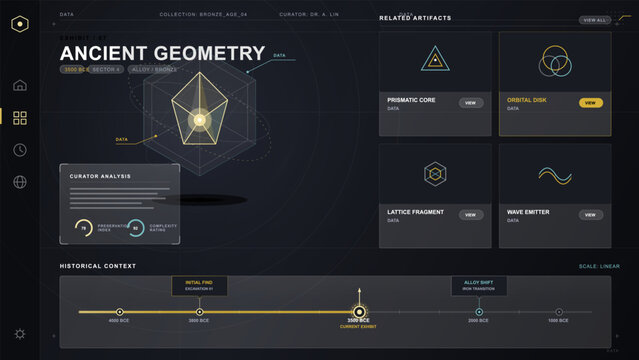Image resolution: width=639 pixels, height=360 pixels.
Task: Open the Alloy Shift timeline callout
Action: pyautogui.click(x=479, y=285)
